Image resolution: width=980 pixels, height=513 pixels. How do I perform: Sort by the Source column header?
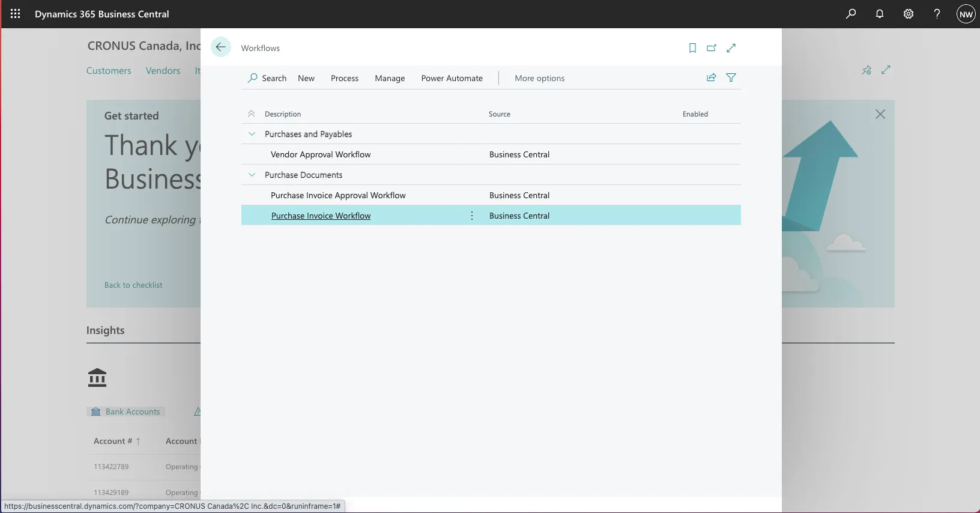500,114
